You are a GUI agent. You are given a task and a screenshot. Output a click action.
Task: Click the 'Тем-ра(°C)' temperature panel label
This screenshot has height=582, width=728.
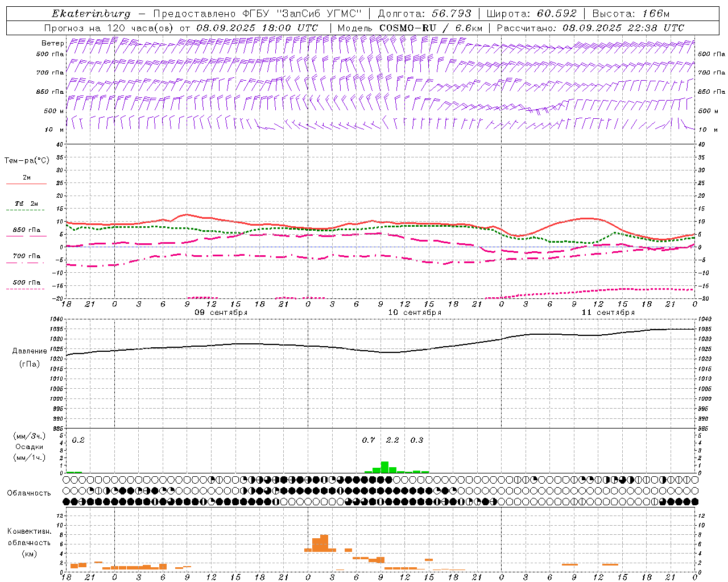tap(27, 161)
